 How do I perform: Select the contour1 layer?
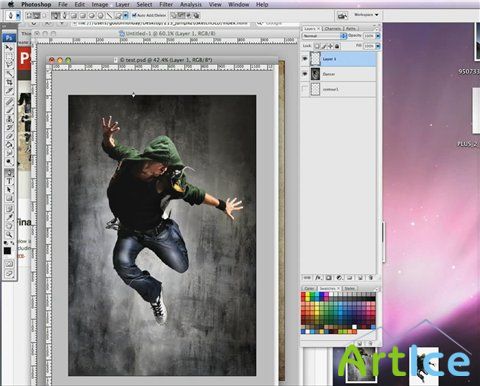pos(338,89)
